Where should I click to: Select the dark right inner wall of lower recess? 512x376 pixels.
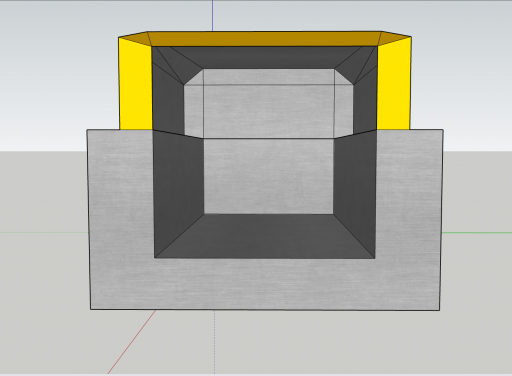tap(355, 193)
